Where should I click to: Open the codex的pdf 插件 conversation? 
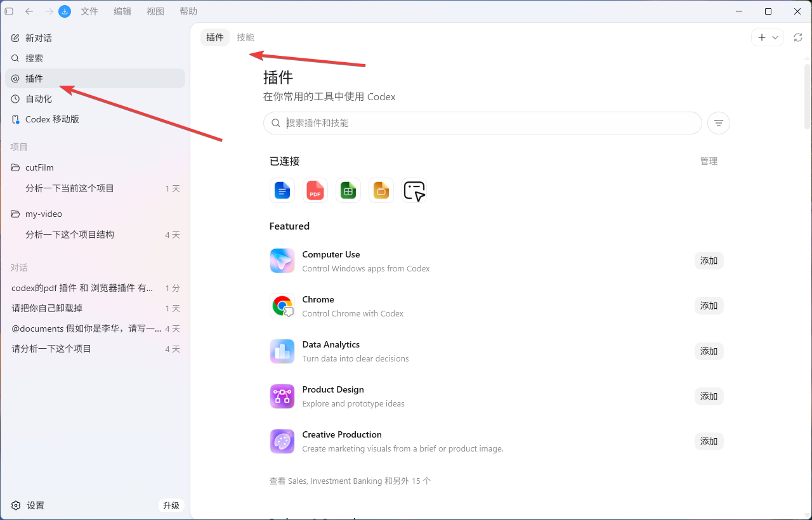click(95, 288)
